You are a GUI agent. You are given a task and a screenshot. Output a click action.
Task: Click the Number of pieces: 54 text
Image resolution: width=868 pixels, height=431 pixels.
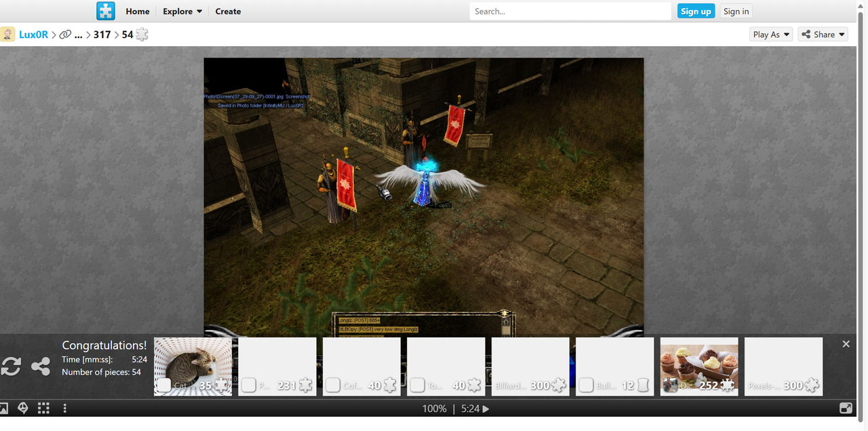[x=102, y=372]
